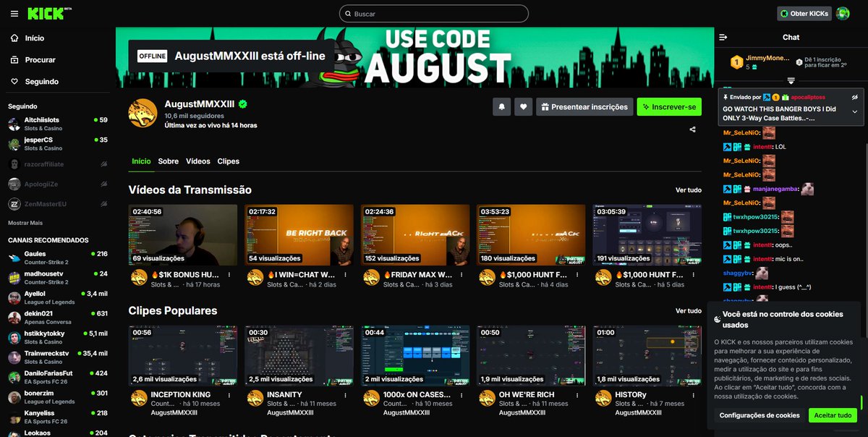Image resolution: width=868 pixels, height=437 pixels.
Task: Expand the leaderboard with the lines handle
Action: pyautogui.click(x=791, y=80)
